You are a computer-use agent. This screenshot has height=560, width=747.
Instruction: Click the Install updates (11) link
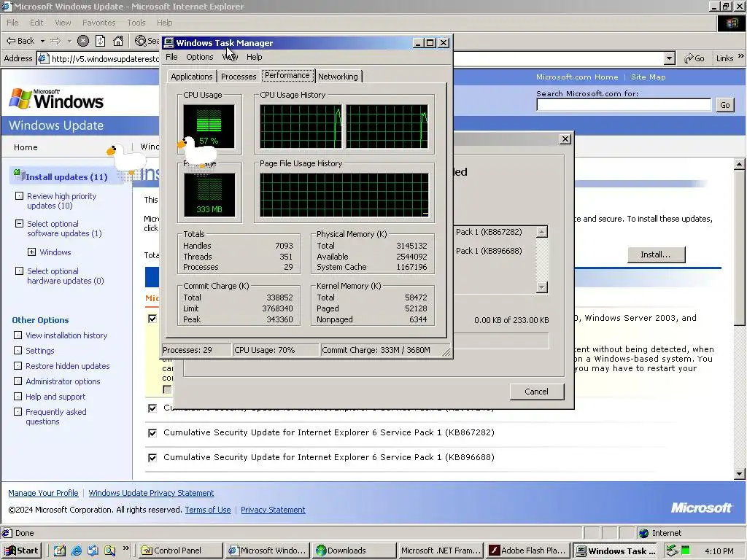click(x=66, y=177)
